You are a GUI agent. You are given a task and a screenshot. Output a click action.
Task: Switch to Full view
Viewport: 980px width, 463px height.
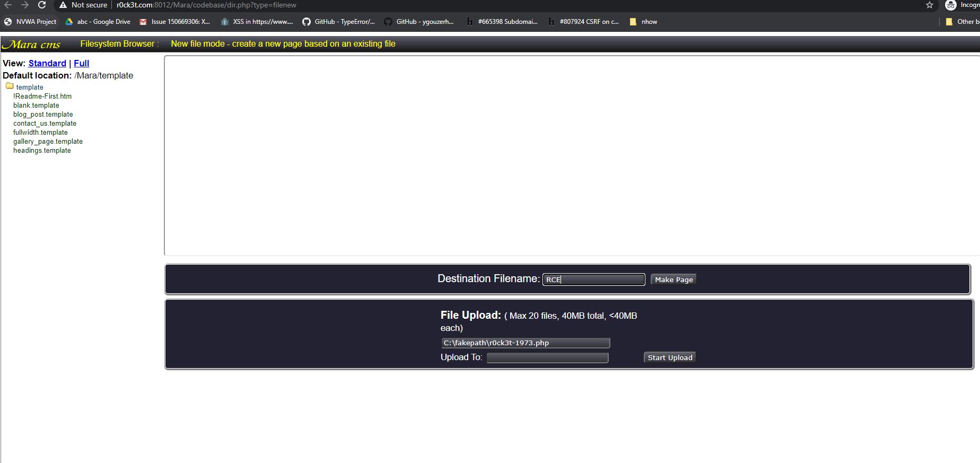tap(81, 63)
